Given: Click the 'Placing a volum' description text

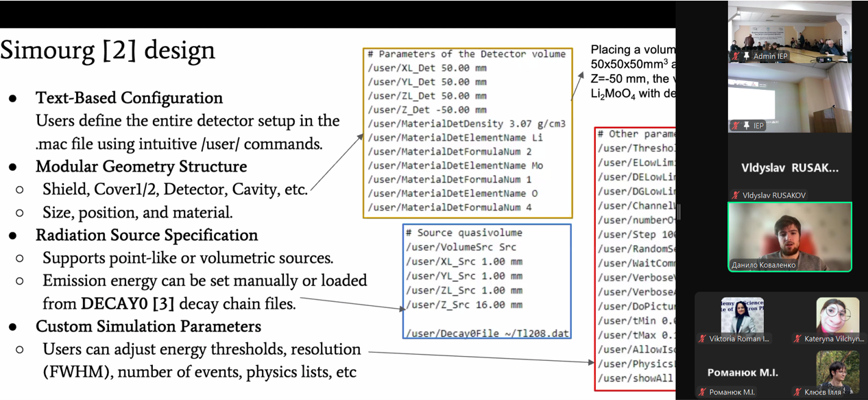Looking at the screenshot, I should pyautogui.click(x=633, y=49).
